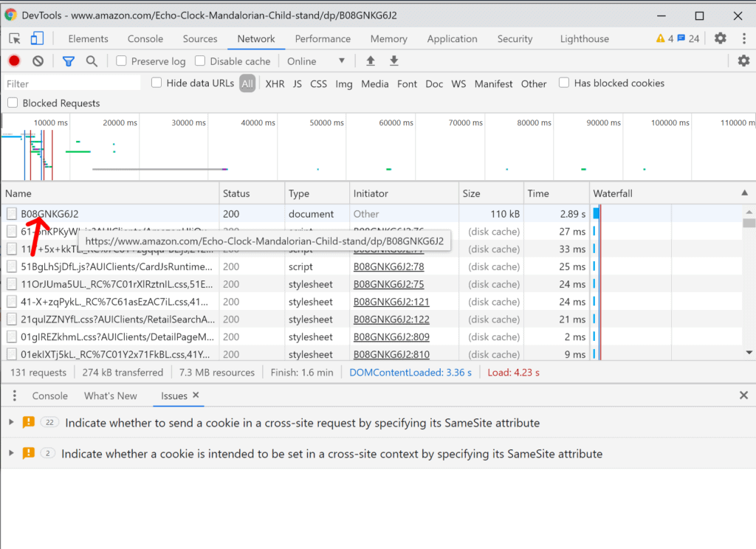
Task: Open the Online throttling dropdown
Action: click(316, 61)
